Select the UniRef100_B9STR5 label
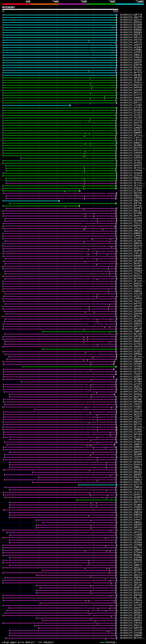Screen dimensions: 146x644 tap(131, 193)
